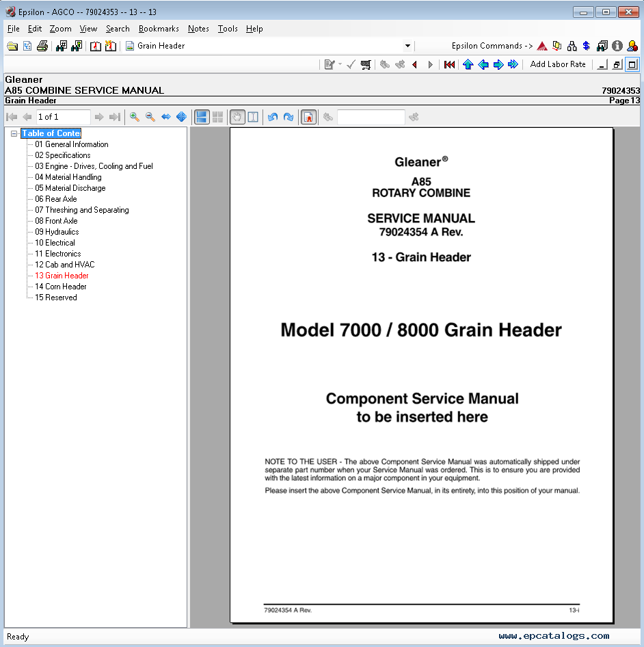Toggle the text select cursor tool

tap(254, 117)
